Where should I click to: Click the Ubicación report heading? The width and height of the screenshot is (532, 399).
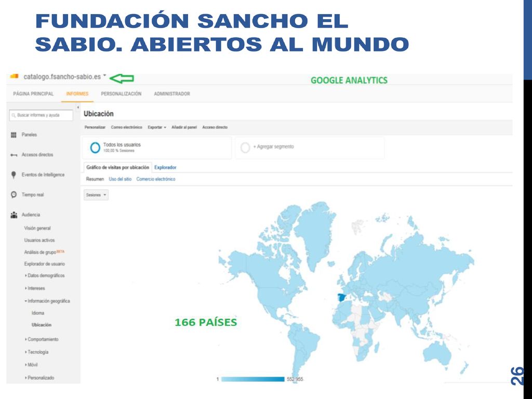pyautogui.click(x=99, y=114)
